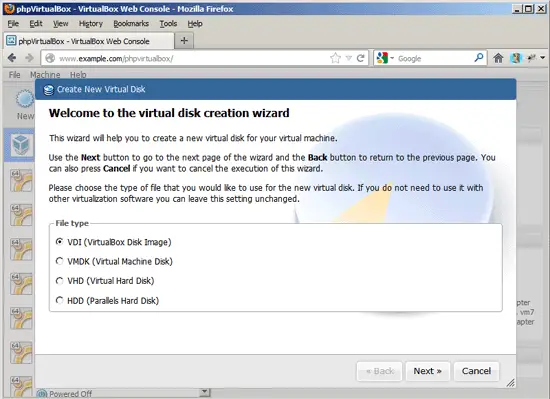Click the dialog resize grip corner

(510, 383)
